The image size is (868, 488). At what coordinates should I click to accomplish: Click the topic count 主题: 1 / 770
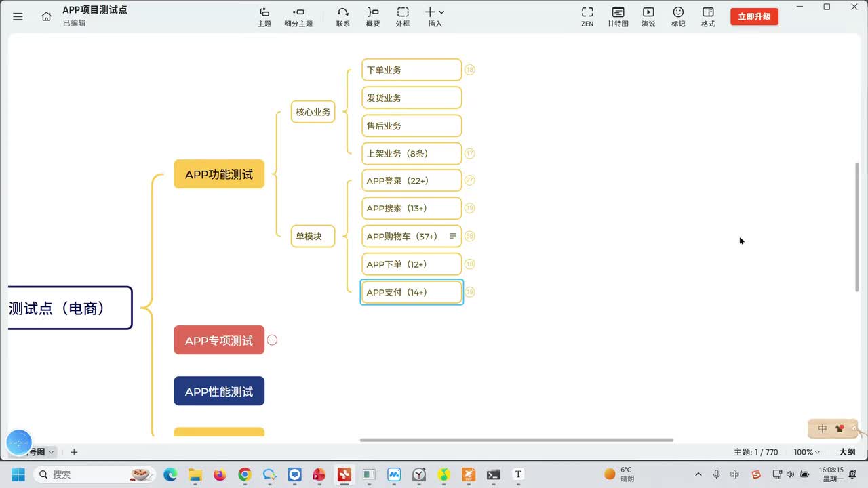click(755, 452)
